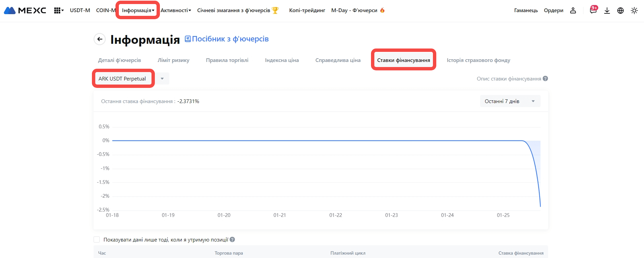This screenshot has height=258, width=644.
Task: Click the Копі-трейдинг menu item
Action: (x=307, y=10)
